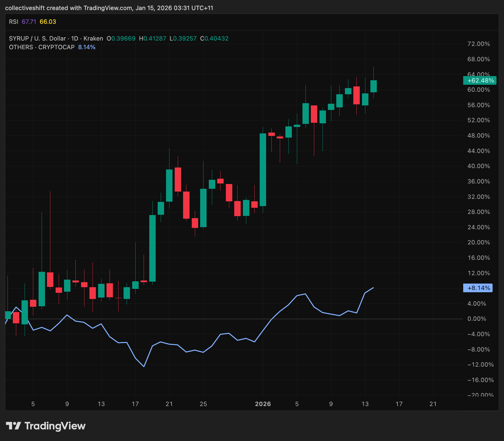The image size is (504, 441).
Task: Click the purple RSI value 67.71
Action: pos(29,21)
